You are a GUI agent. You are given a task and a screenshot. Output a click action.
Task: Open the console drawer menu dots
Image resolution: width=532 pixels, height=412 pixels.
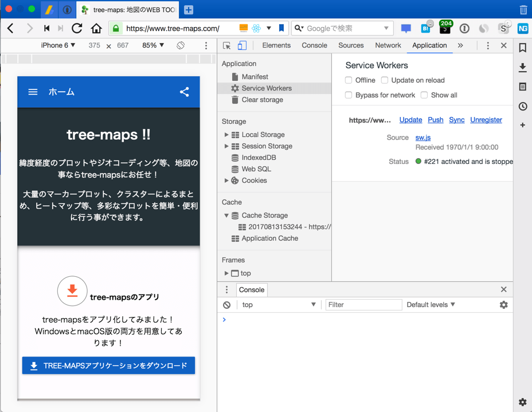[x=227, y=289]
